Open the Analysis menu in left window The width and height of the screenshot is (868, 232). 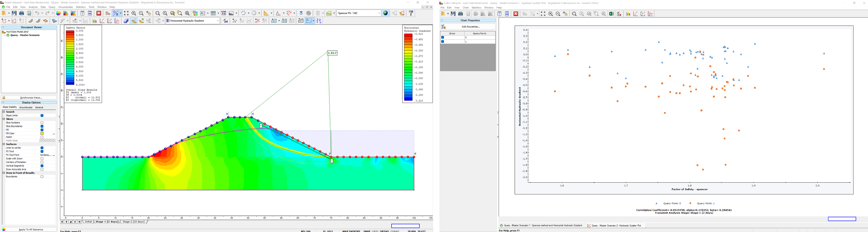(x=33, y=7)
